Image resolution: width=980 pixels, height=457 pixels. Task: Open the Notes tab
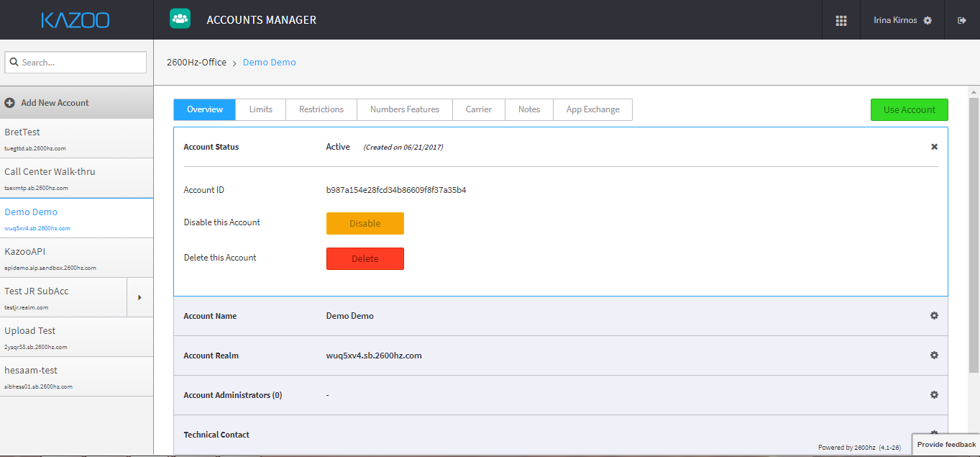(529, 109)
